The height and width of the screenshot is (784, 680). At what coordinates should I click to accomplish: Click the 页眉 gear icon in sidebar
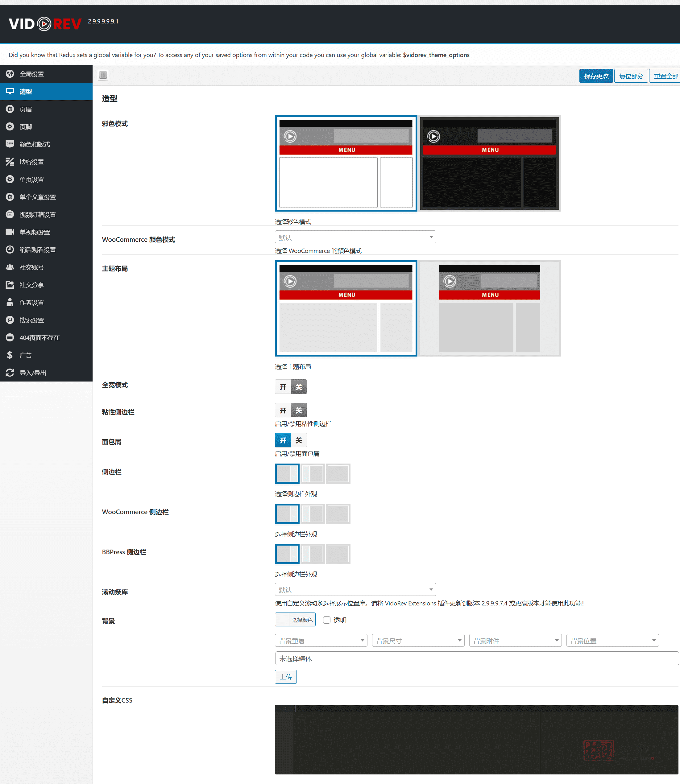tap(10, 109)
